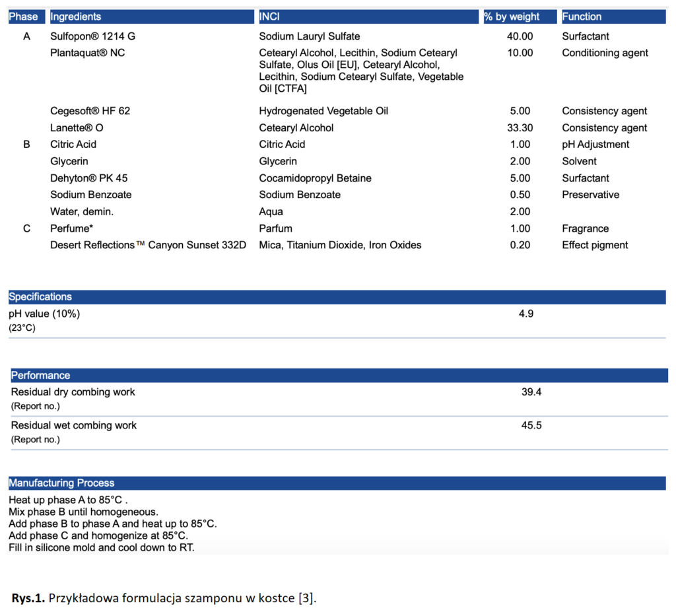The width and height of the screenshot is (676, 616).
Task: Click the Specifications section header
Action: tap(40, 297)
